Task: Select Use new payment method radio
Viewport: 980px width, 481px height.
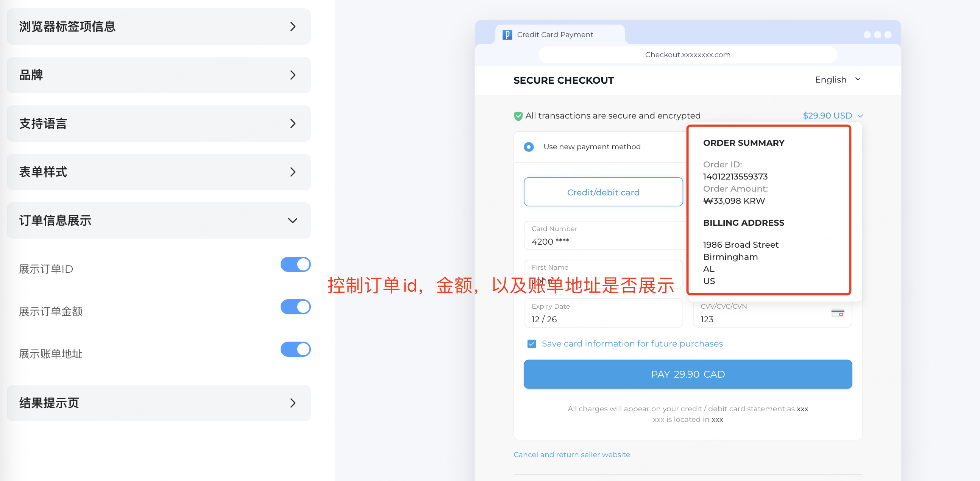Action: pyautogui.click(x=528, y=147)
